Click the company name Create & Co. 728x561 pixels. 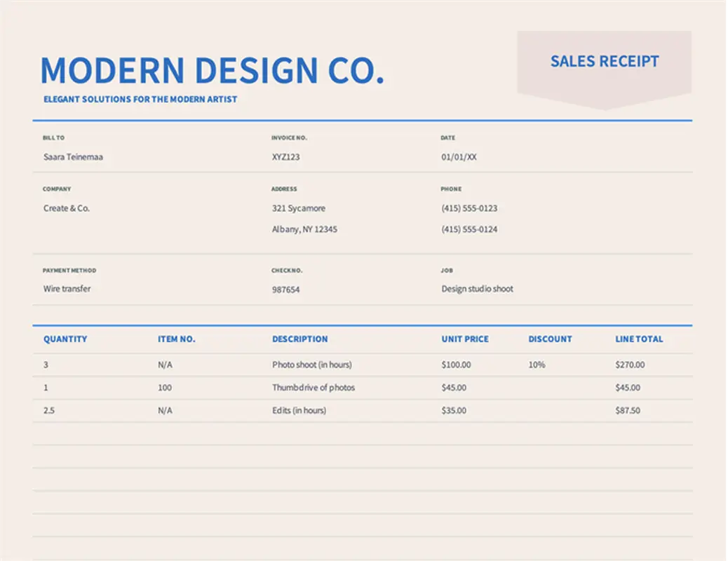pyautogui.click(x=67, y=208)
